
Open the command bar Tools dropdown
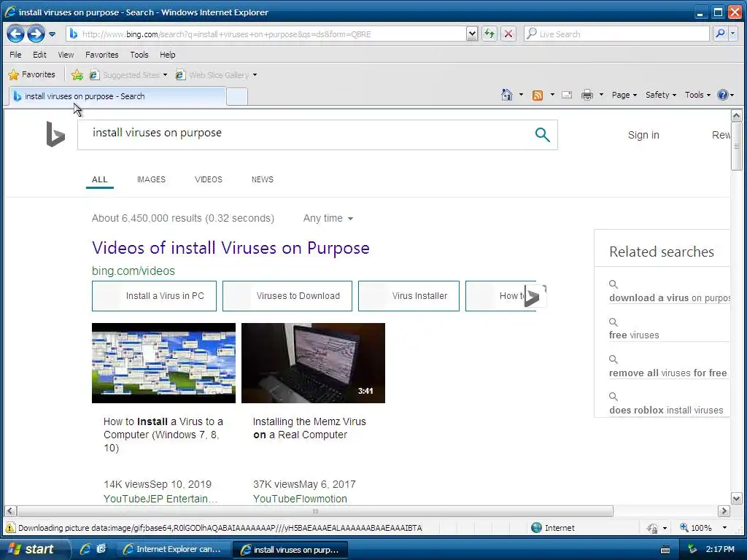[697, 95]
